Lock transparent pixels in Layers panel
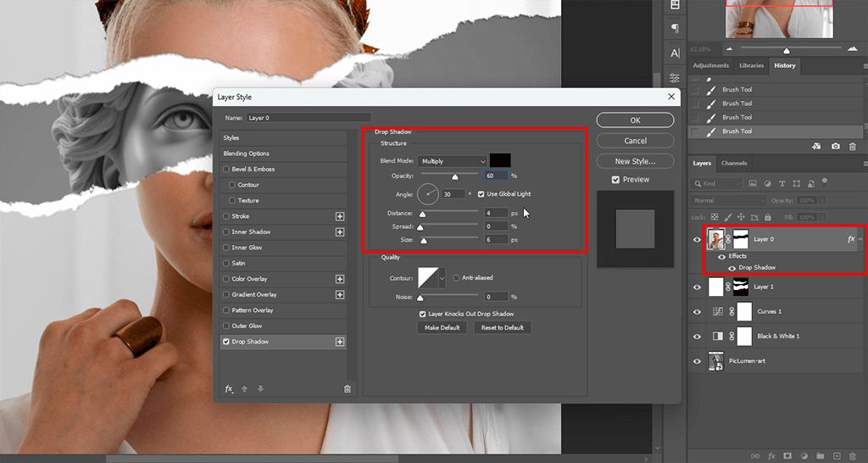868x463 pixels. coord(715,217)
